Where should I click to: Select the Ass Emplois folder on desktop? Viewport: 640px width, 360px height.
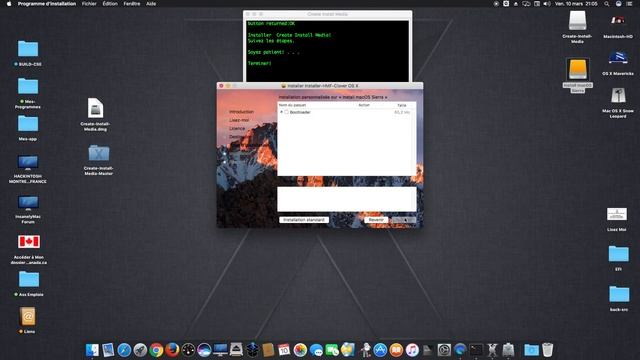[x=29, y=279]
